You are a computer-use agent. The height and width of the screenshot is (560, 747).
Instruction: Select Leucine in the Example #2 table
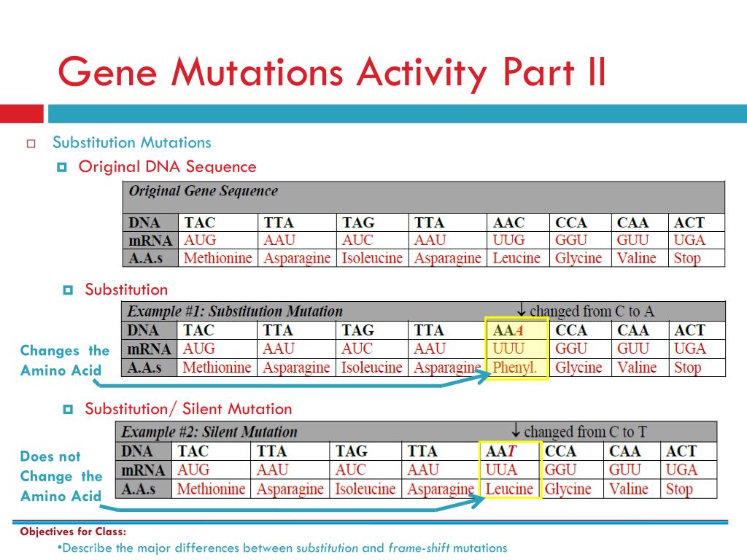point(509,489)
